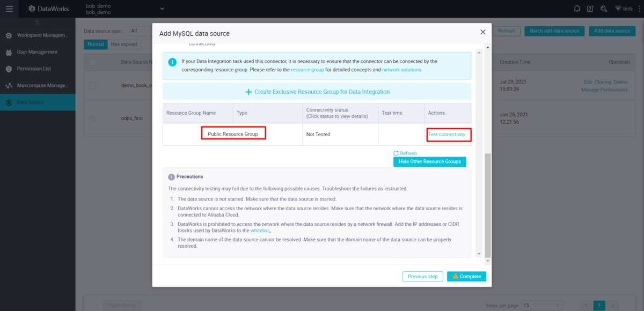The width and height of the screenshot is (644, 311).
Task: Click the info icon in the notice banner
Action: point(172,62)
